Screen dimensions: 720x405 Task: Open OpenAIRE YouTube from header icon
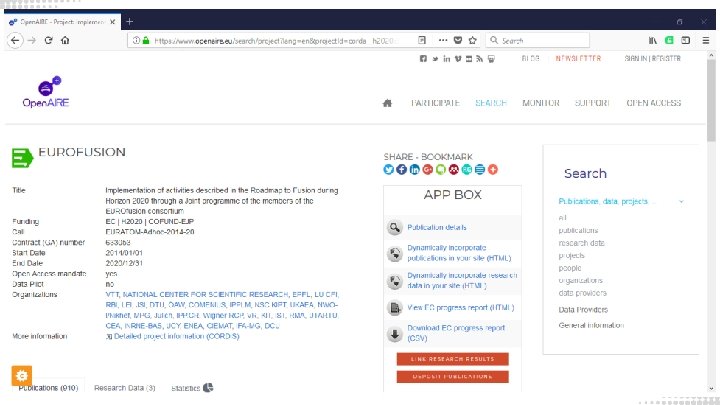[x=469, y=59]
